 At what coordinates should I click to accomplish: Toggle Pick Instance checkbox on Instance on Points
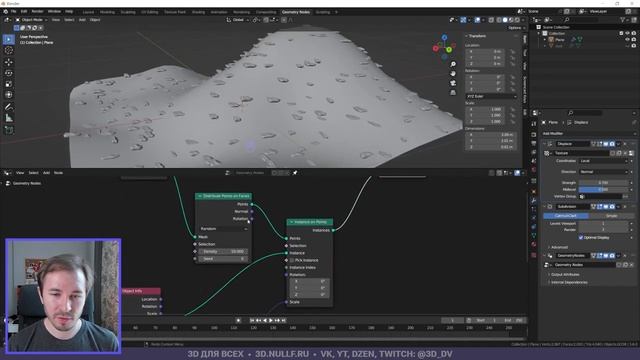click(292, 260)
